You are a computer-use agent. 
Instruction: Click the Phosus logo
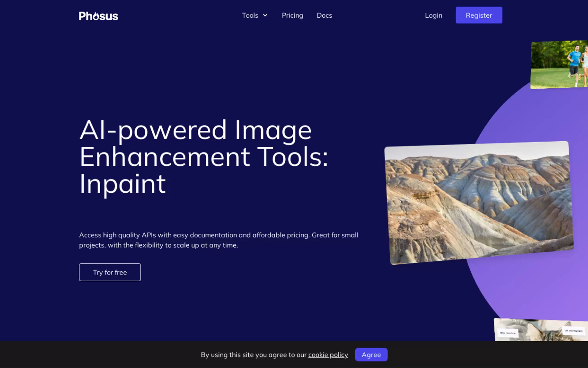point(98,16)
